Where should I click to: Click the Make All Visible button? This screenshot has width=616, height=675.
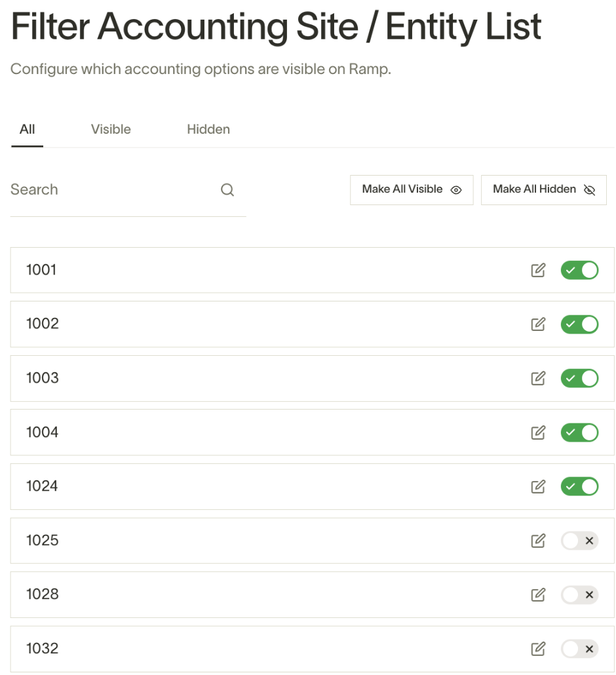click(x=412, y=190)
